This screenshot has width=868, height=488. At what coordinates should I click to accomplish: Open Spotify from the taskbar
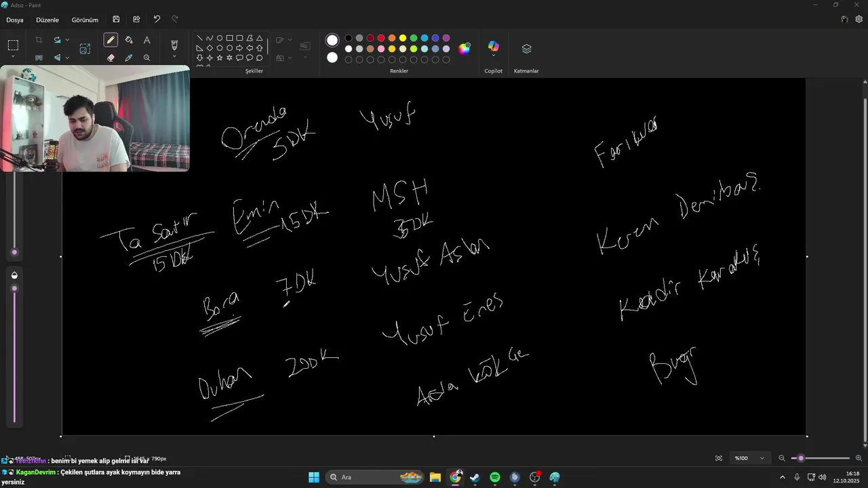tap(495, 477)
